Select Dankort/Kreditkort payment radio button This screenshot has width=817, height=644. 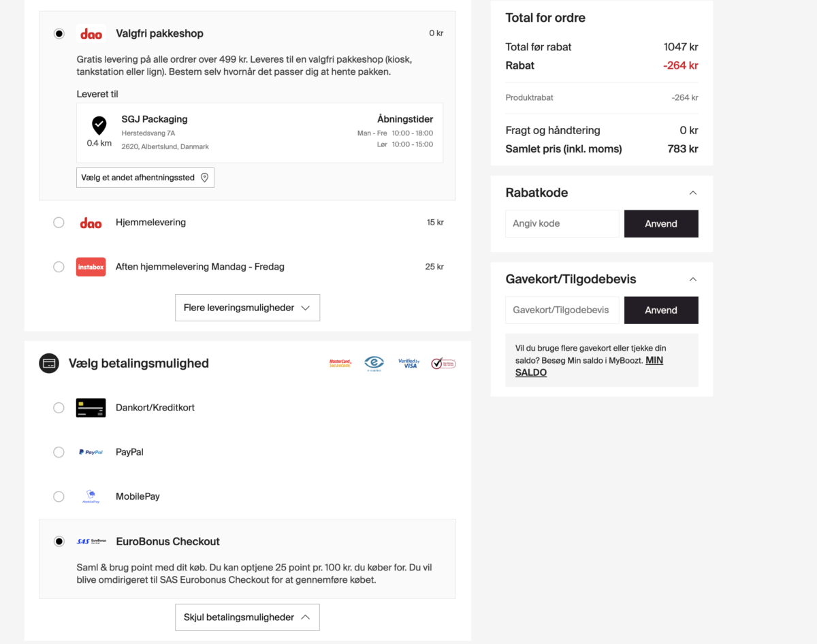pyautogui.click(x=59, y=408)
